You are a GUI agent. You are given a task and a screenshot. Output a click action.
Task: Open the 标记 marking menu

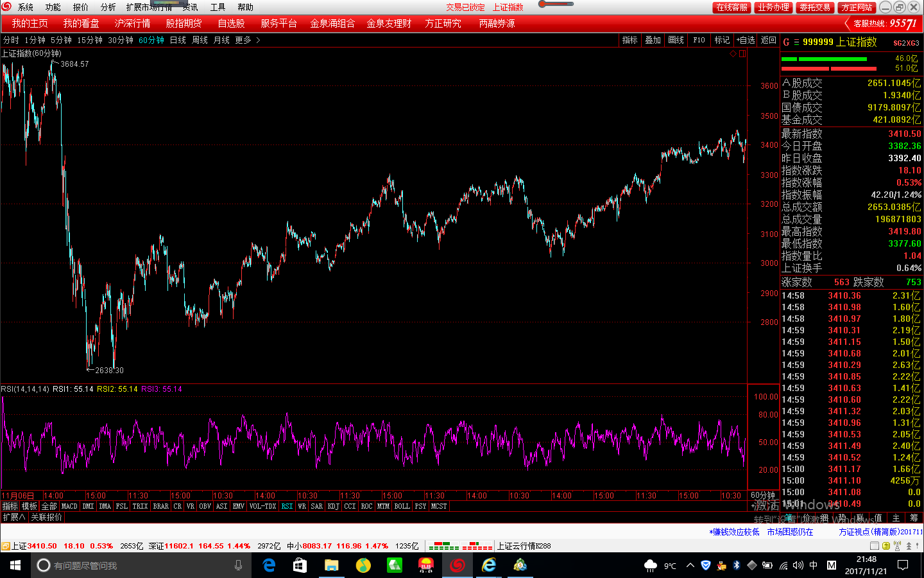pyautogui.click(x=723, y=40)
